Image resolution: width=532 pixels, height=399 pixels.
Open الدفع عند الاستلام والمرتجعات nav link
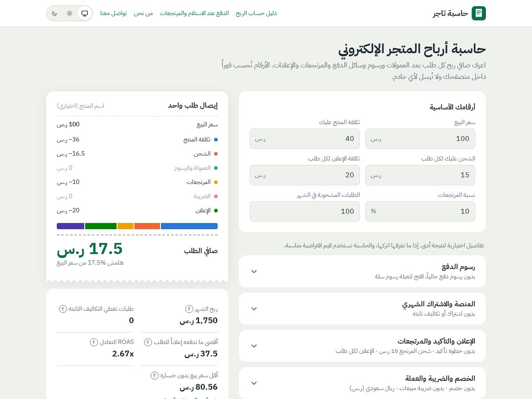tap(194, 13)
